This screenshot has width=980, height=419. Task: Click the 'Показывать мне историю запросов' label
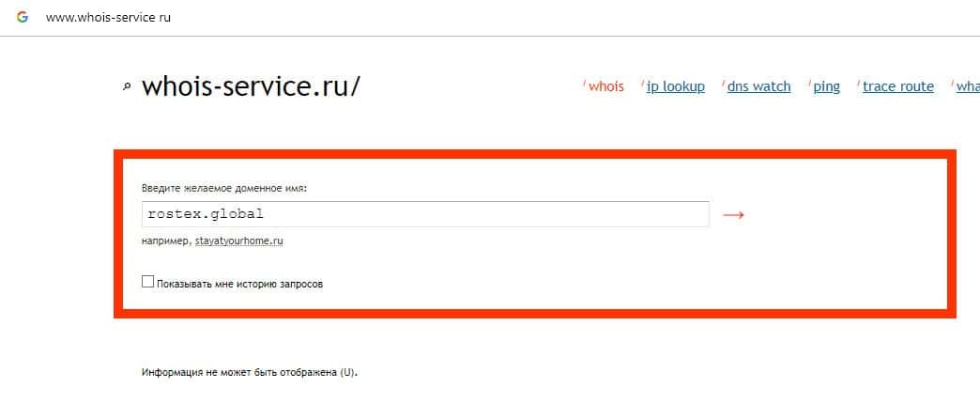click(x=240, y=284)
